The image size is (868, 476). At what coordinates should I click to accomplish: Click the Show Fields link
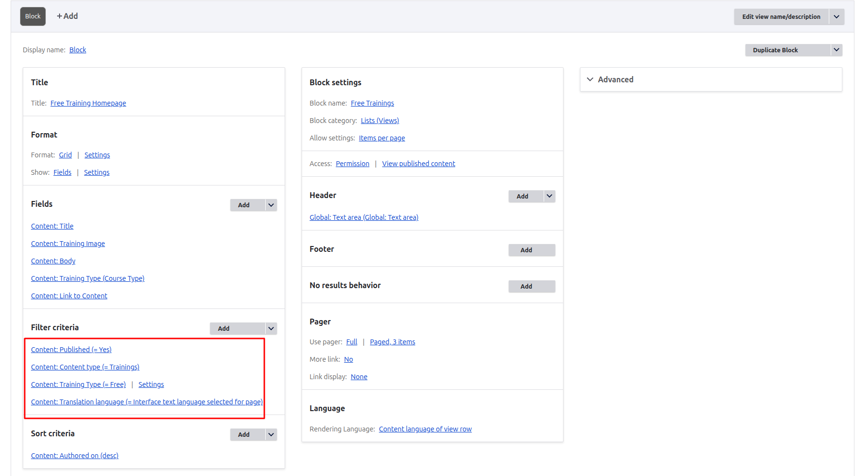pos(62,172)
